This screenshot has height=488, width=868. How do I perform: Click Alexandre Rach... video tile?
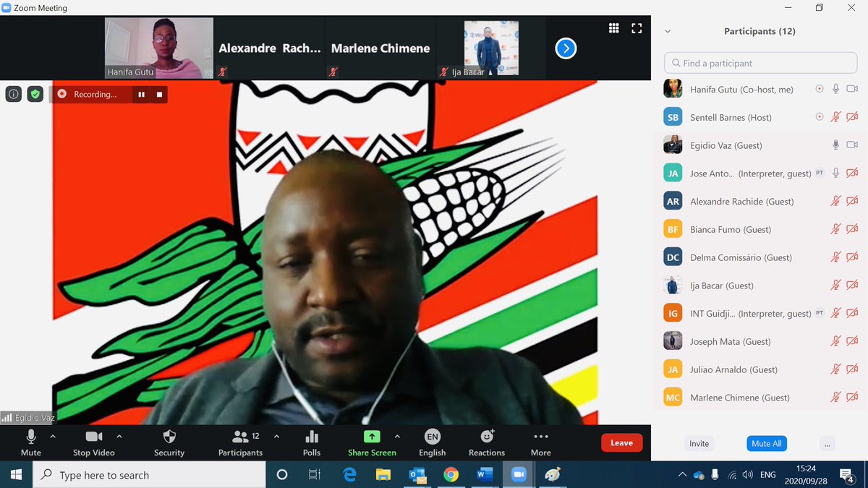(x=270, y=48)
